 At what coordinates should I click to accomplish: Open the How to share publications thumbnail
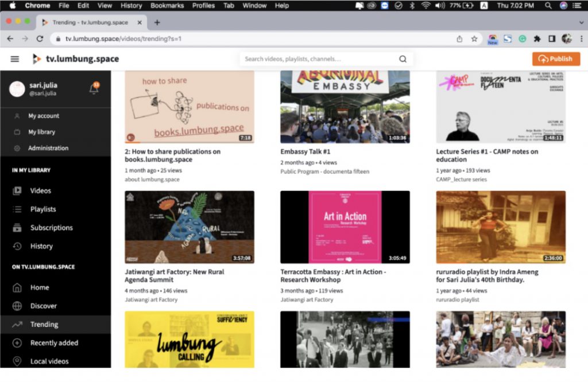189,107
